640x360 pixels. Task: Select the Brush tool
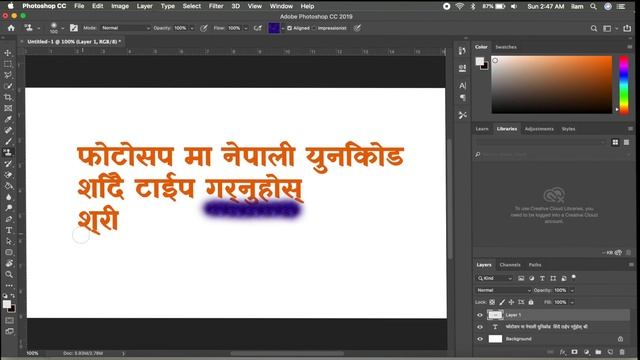(x=8, y=141)
